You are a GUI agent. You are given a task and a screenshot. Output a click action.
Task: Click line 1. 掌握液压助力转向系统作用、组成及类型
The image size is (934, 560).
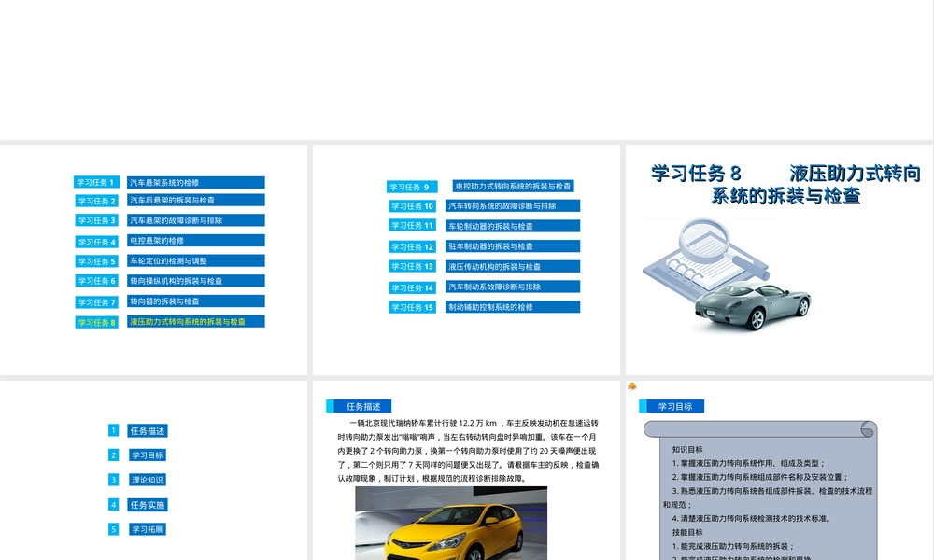click(749, 463)
